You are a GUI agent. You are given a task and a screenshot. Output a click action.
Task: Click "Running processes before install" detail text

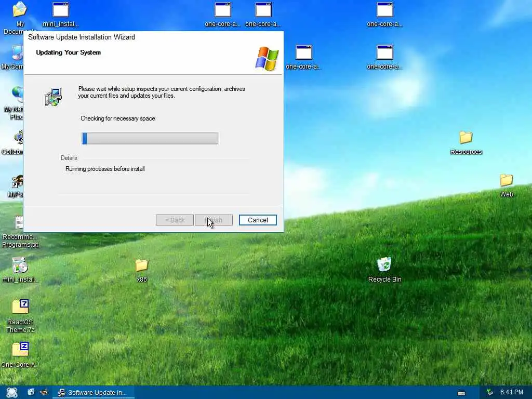click(105, 169)
